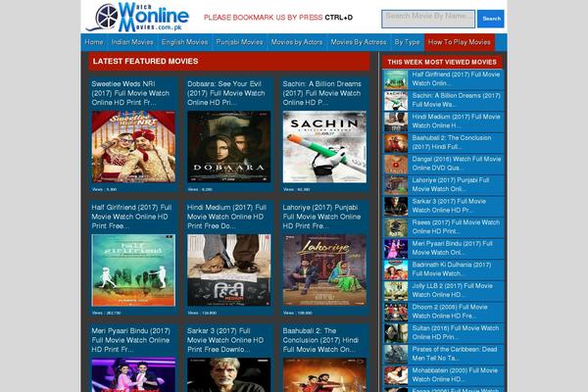Open Lahoriye featured title link
588x392 pixels.
click(321, 217)
